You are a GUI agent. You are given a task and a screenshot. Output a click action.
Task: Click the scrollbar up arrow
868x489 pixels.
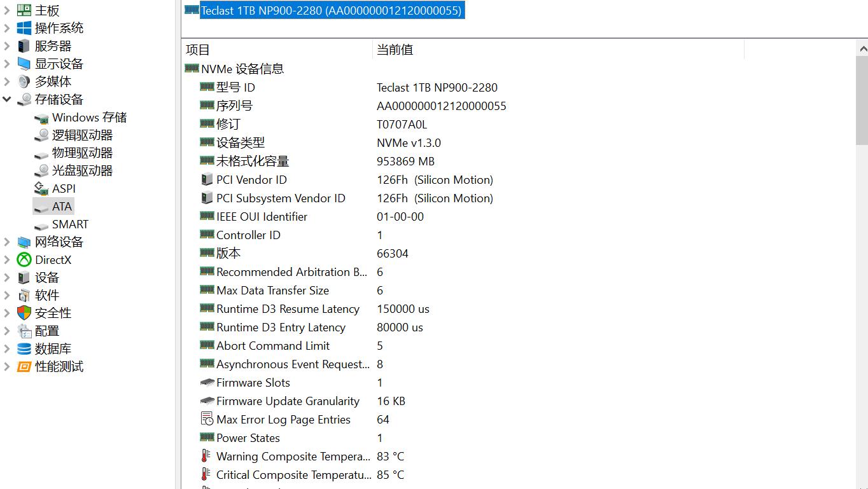(x=863, y=48)
